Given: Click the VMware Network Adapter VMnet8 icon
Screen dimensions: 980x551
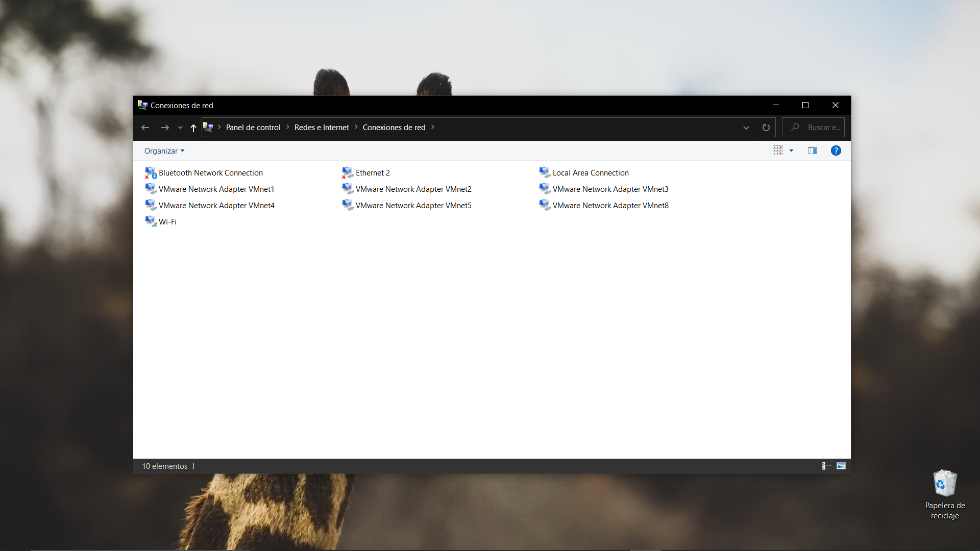Looking at the screenshot, I should click(545, 205).
